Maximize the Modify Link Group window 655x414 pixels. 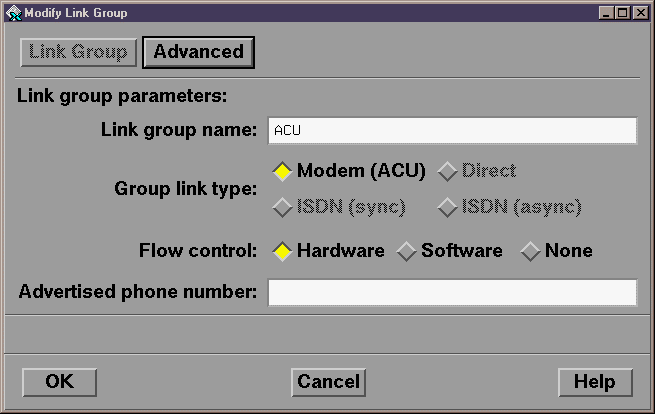tap(622, 13)
